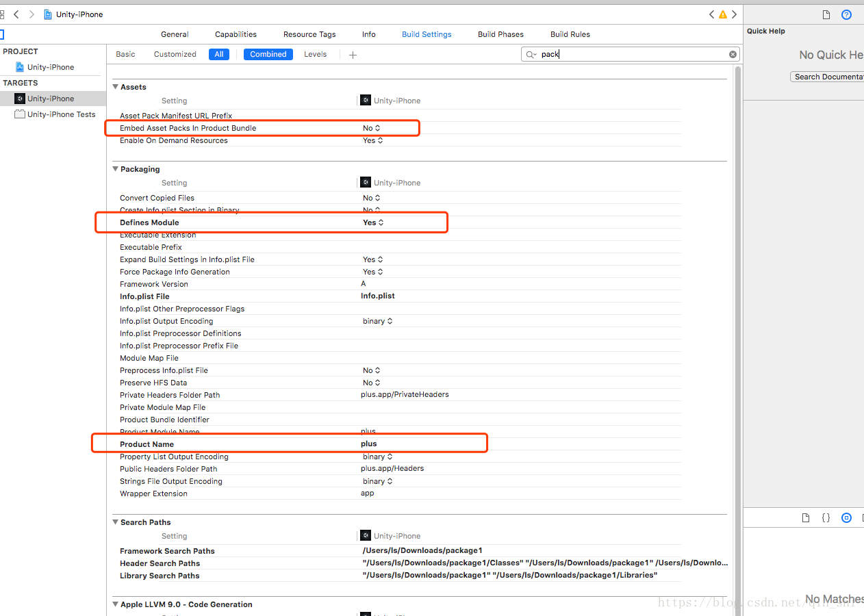Open Force Package Info Generation dropdown
Screen dimensions: 864x616
[372, 272]
